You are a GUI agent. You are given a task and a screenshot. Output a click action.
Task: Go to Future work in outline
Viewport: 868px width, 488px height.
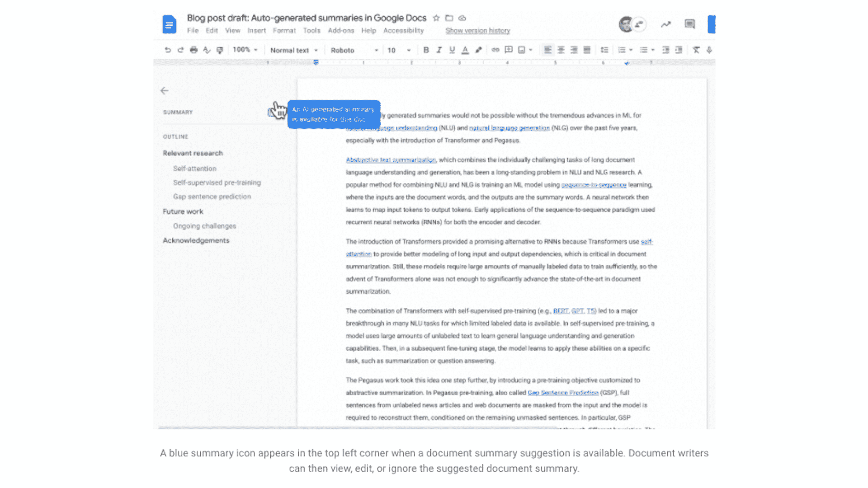click(183, 211)
